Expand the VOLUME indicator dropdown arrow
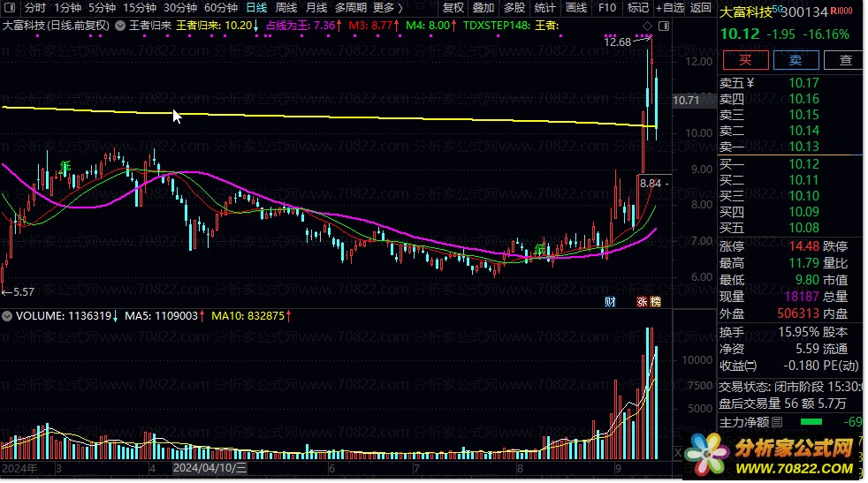Screen dimensions: 868x483 point(7,316)
